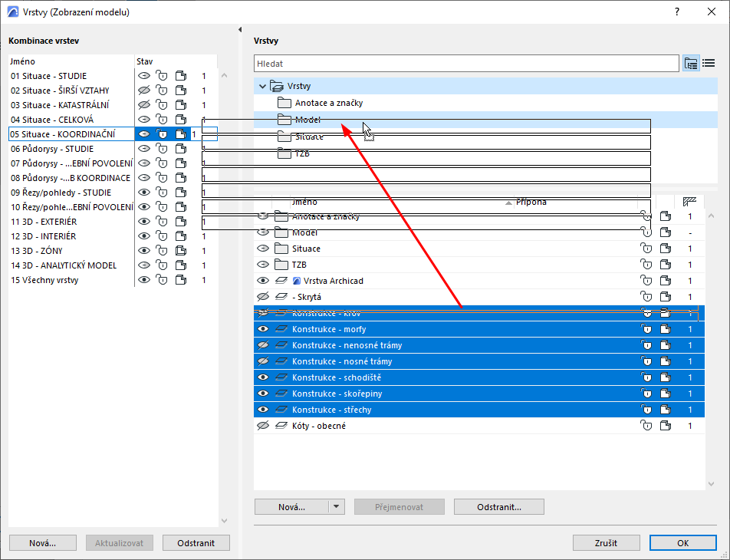Click lock icon of Konstrukce - schodiště layer
Image resolution: width=730 pixels, height=560 pixels.
point(646,377)
